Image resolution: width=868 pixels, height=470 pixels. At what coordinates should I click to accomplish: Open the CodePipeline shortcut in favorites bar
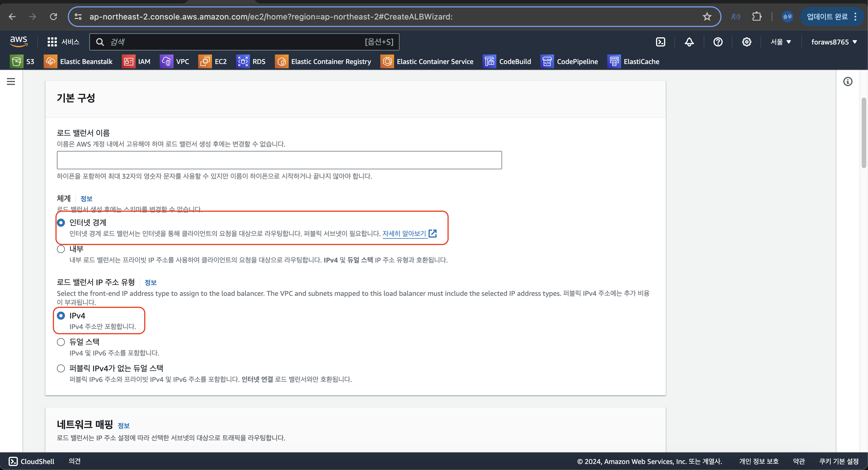(569, 62)
